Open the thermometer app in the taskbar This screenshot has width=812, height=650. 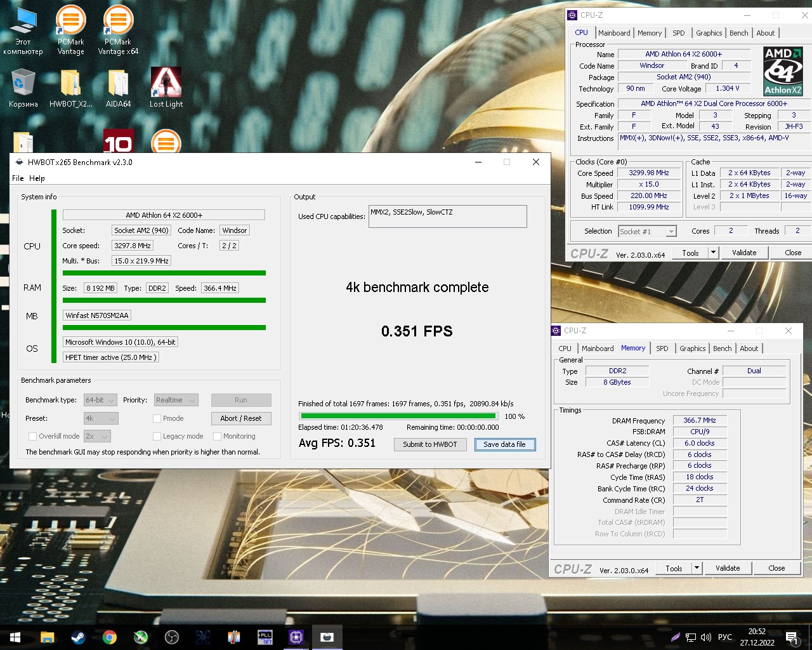[234, 637]
